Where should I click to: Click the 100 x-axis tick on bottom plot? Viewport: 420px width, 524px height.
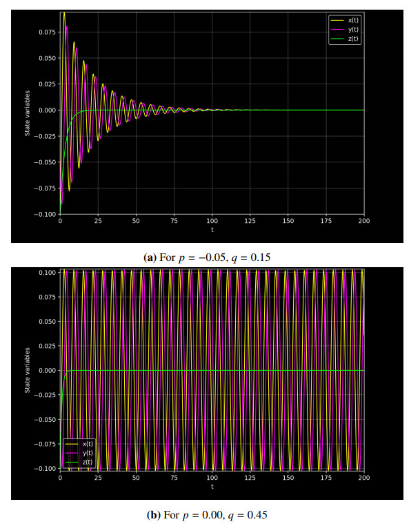(x=212, y=477)
